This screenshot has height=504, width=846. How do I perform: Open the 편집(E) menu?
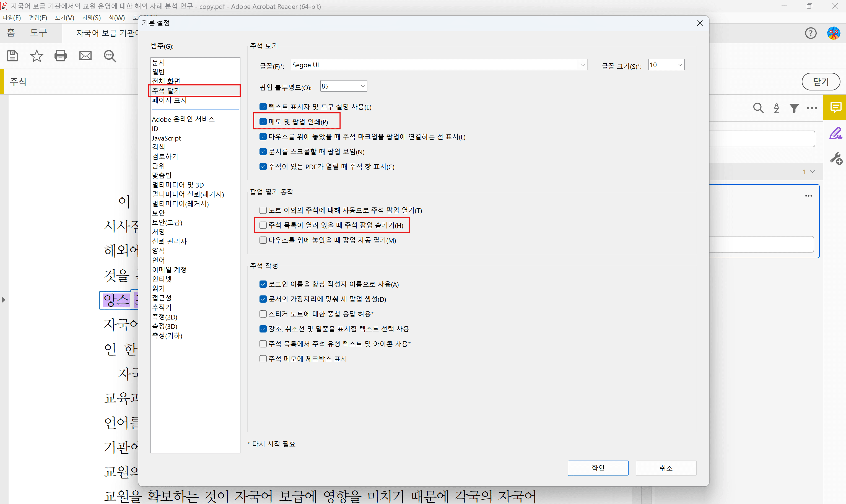point(38,18)
